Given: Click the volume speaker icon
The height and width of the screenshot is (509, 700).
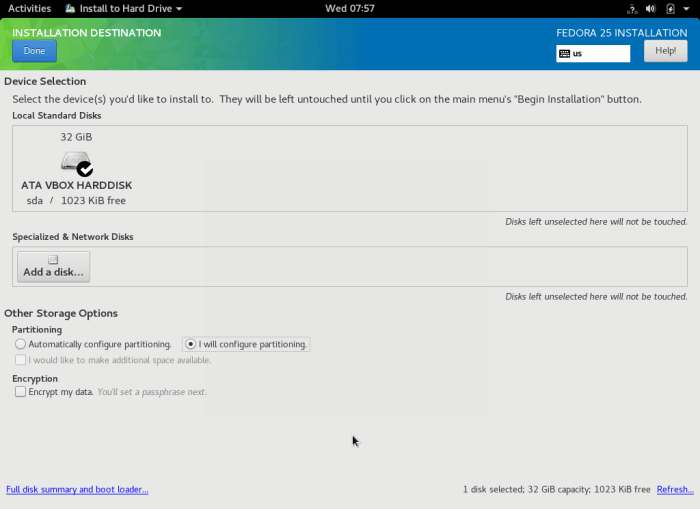Looking at the screenshot, I should tap(649, 8).
